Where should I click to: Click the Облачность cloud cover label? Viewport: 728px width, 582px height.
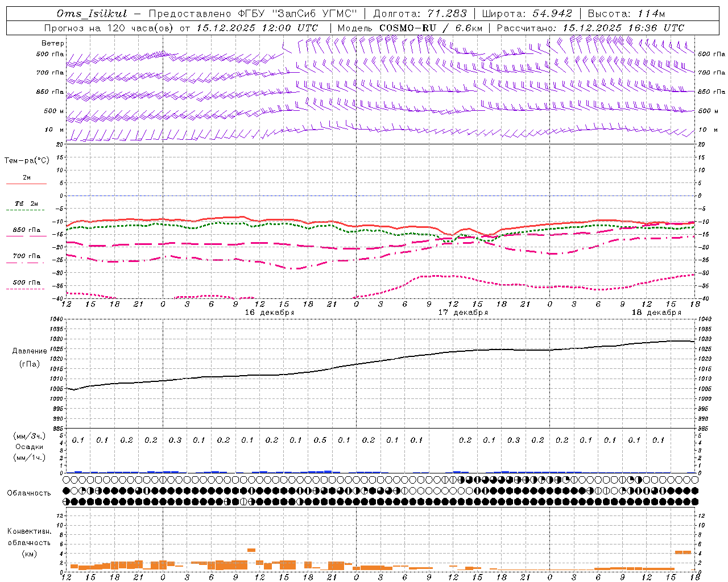[29, 493]
